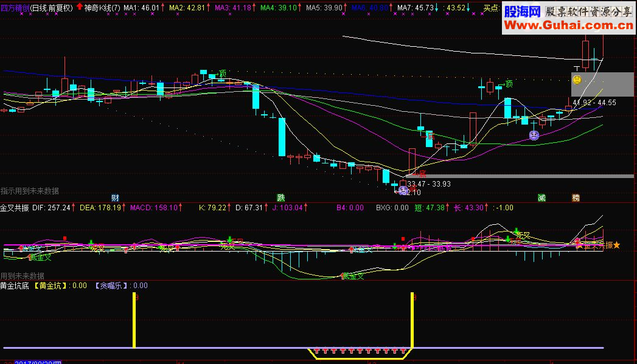This screenshot has width=637, height=364.
Task: Click the 用到未来数据 notice in the indicator pane
Action: [23, 276]
